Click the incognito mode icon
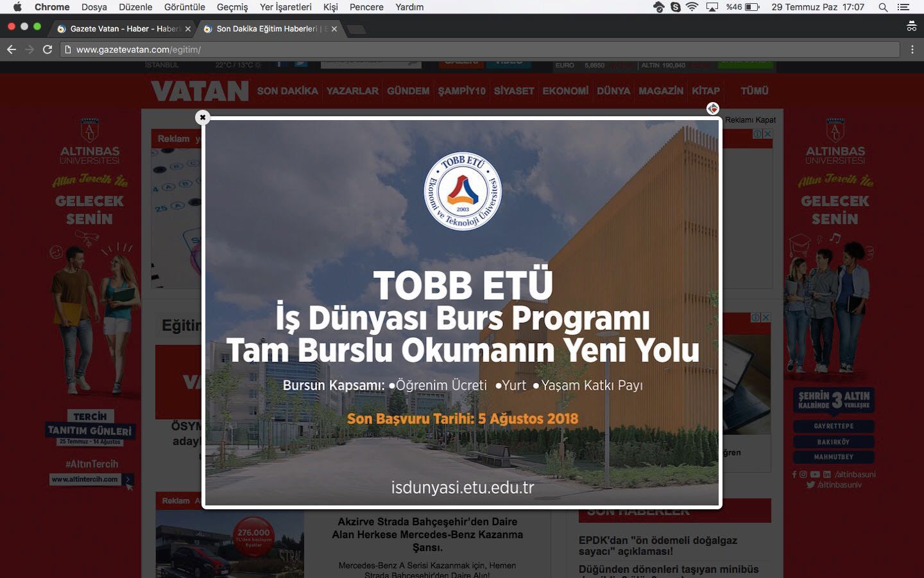 (911, 26)
